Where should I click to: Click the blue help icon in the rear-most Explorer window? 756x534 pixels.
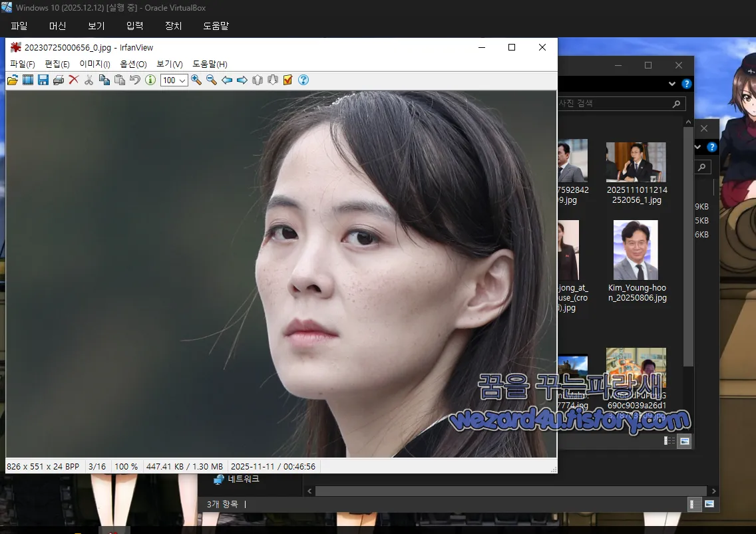coord(711,147)
